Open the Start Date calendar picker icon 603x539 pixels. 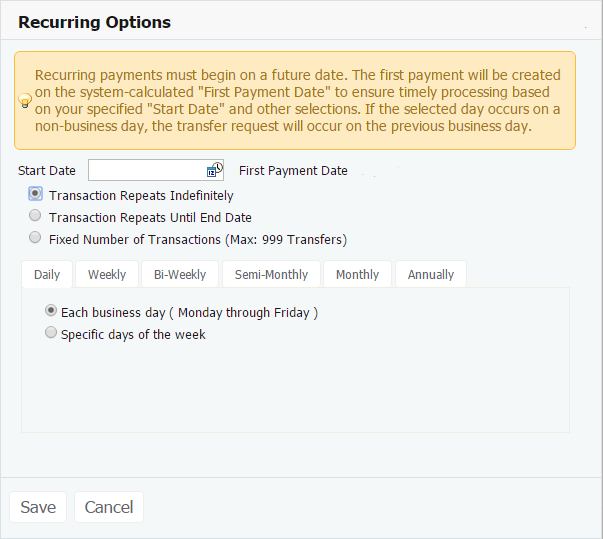(214, 170)
